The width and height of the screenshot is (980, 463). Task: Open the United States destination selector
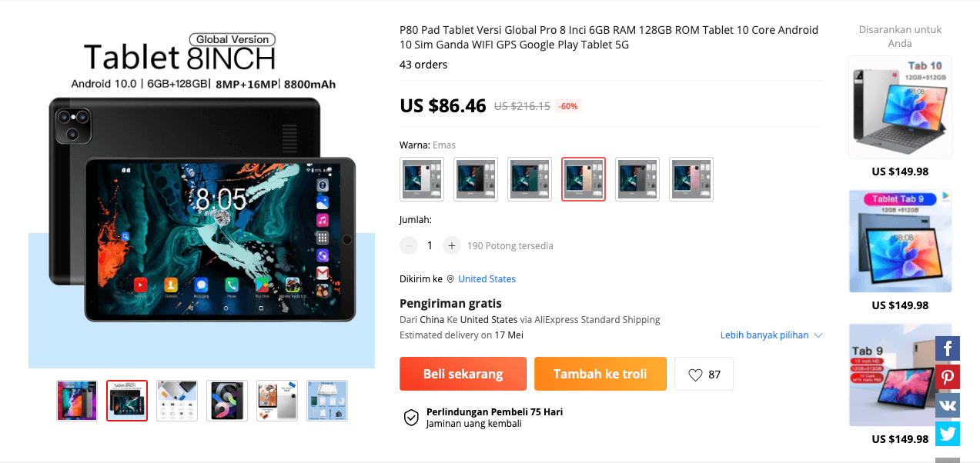(487, 279)
